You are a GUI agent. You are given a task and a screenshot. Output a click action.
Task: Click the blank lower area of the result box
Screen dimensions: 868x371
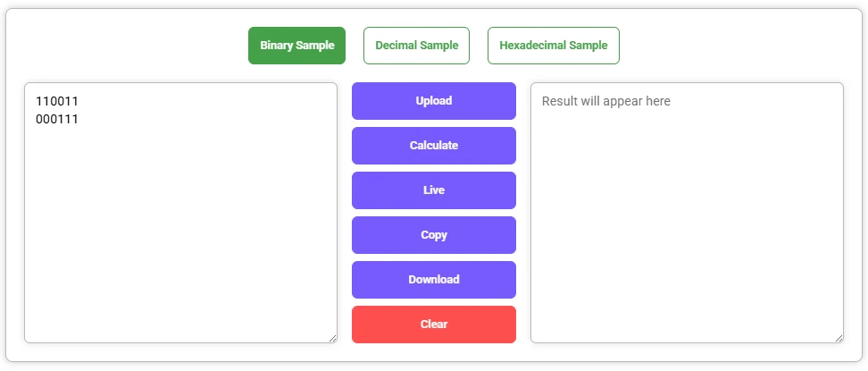tap(686, 259)
